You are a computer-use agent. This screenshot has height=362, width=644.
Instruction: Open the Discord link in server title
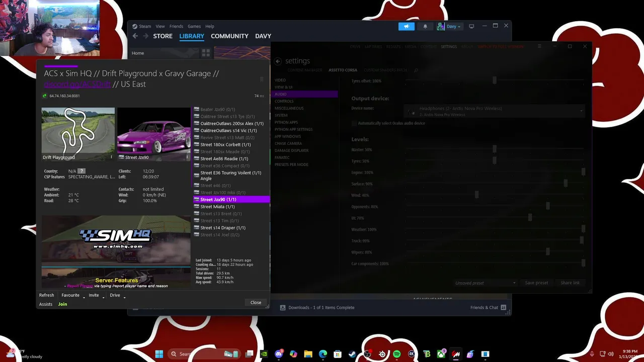pos(77,84)
